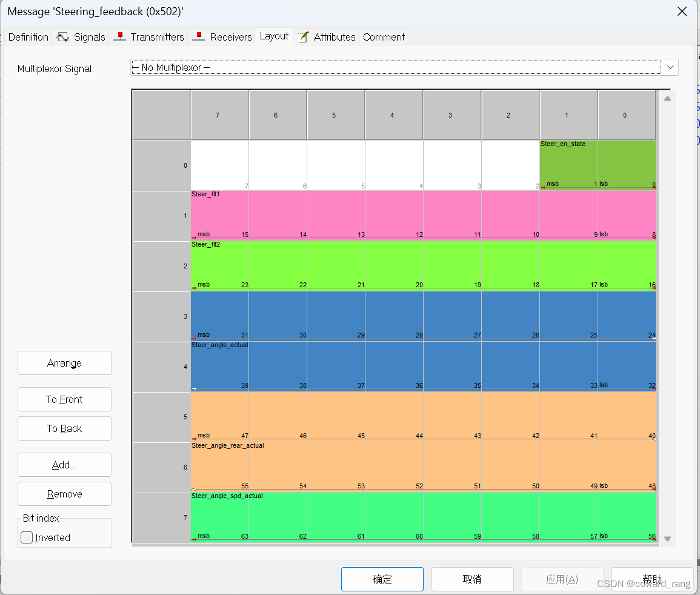Viewport: 700px width, 595px height.
Task: Click the To Front button
Action: pos(64,399)
